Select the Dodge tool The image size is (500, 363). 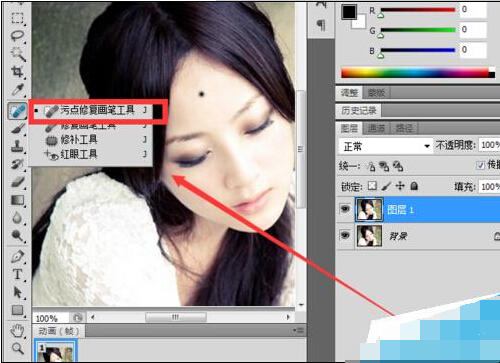(17, 236)
